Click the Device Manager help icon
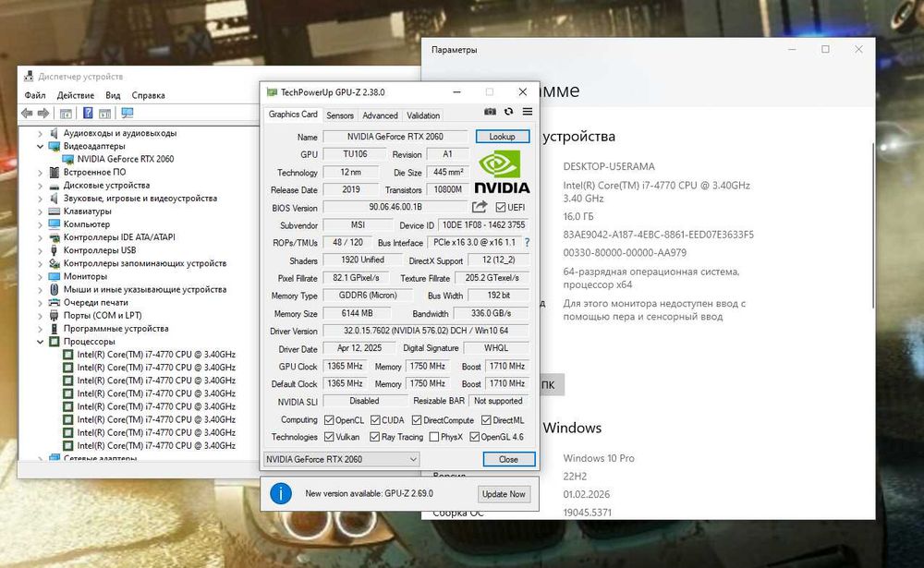The width and height of the screenshot is (924, 568). tap(88, 113)
